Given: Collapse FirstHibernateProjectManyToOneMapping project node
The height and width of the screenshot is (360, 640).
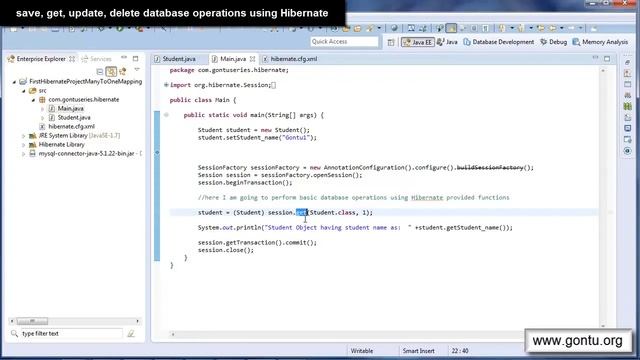Looking at the screenshot, I should pyautogui.click(x=14, y=82).
